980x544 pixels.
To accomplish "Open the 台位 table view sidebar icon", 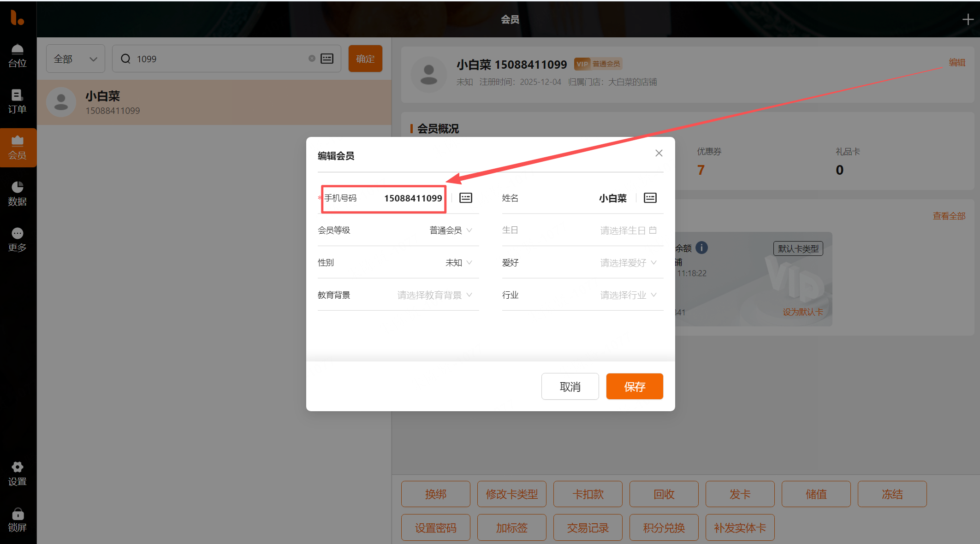I will click(x=18, y=55).
